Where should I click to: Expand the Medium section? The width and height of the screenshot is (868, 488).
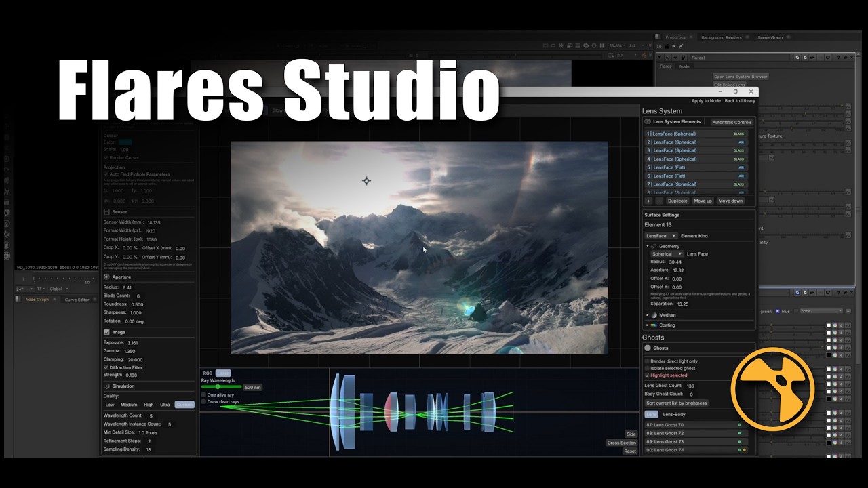coord(648,315)
